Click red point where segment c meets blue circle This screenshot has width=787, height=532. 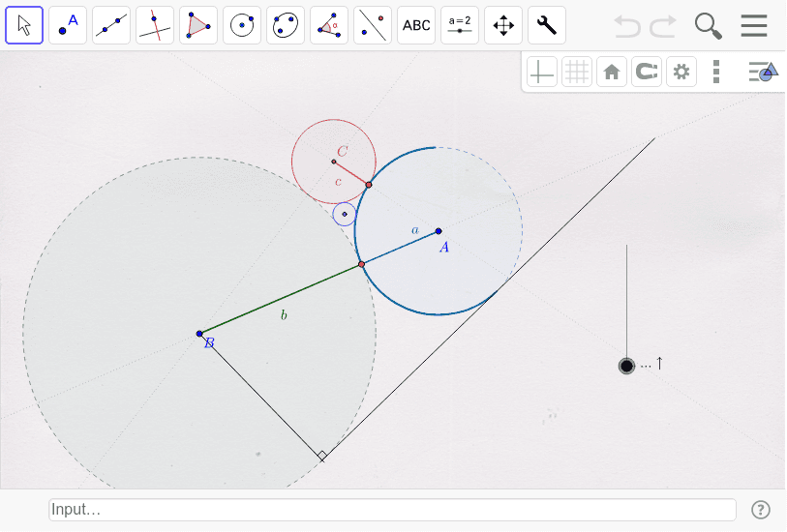tap(369, 185)
